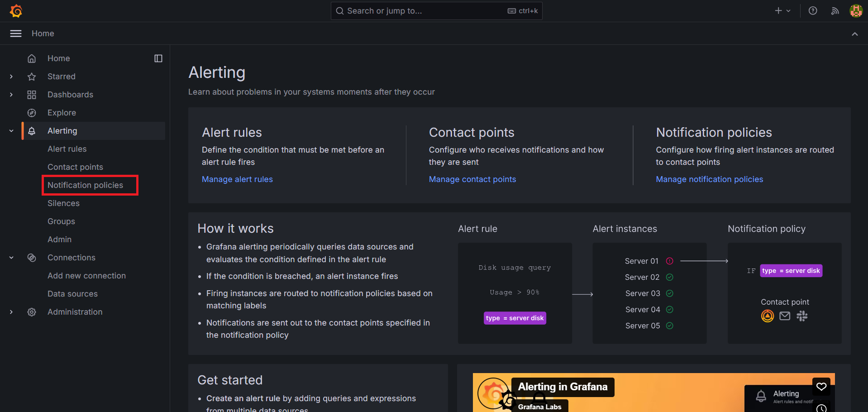Screen dimensions: 868x412
Task: Click the Explore compass icon
Action: tap(32, 113)
